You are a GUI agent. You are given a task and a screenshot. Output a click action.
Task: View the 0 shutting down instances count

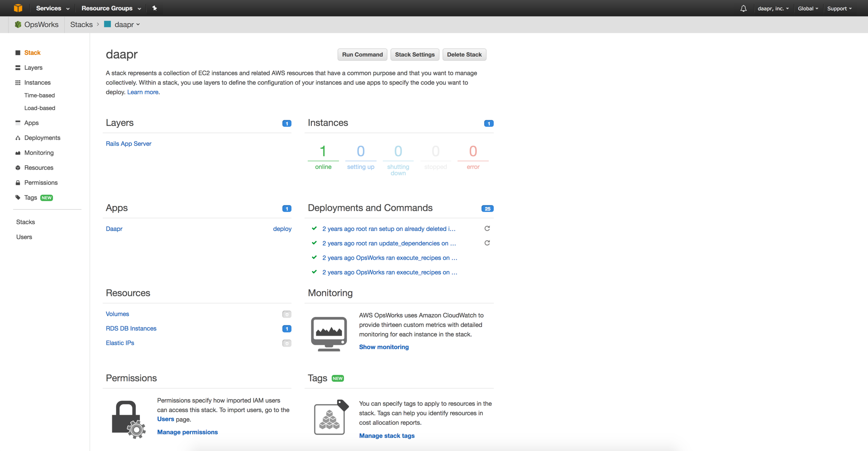398,160
